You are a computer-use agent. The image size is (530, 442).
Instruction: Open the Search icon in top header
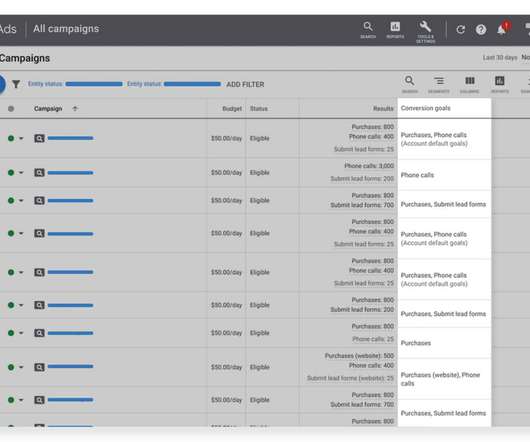click(x=368, y=30)
